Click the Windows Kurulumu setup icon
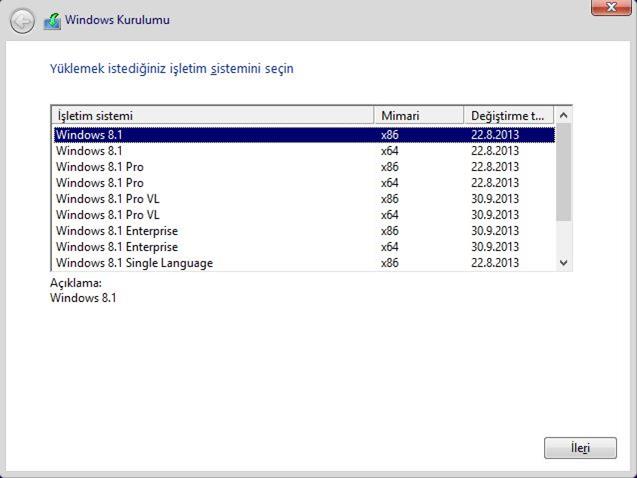The height and width of the screenshot is (478, 637). (x=52, y=21)
